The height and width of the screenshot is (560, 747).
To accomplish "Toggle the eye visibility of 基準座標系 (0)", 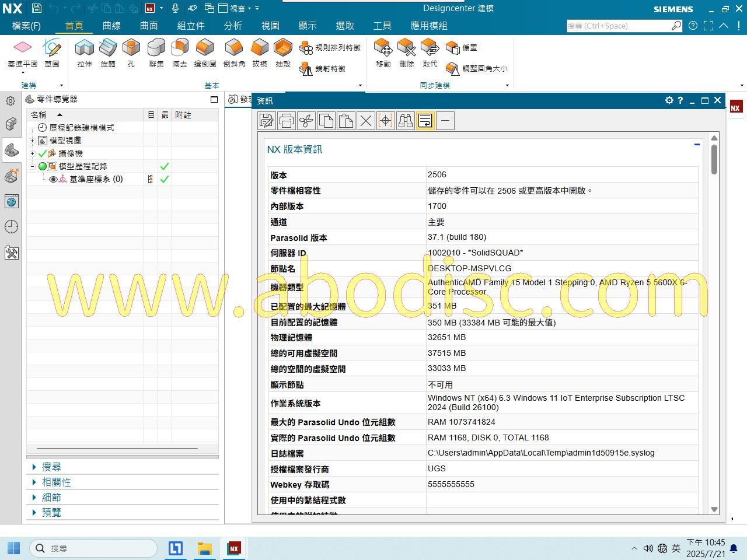I will (x=53, y=179).
